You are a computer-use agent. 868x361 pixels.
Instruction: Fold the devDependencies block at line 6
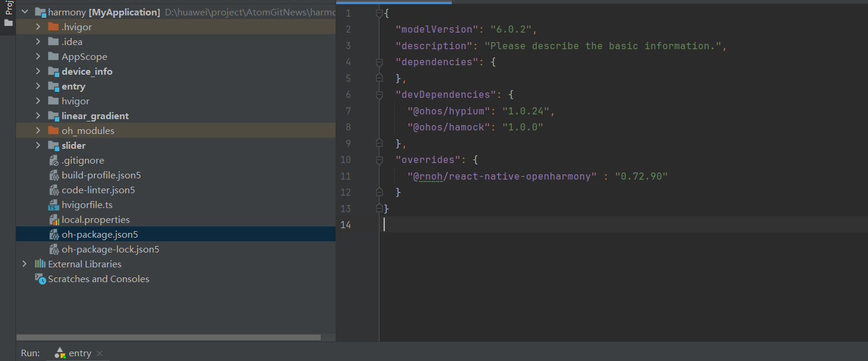coord(379,94)
